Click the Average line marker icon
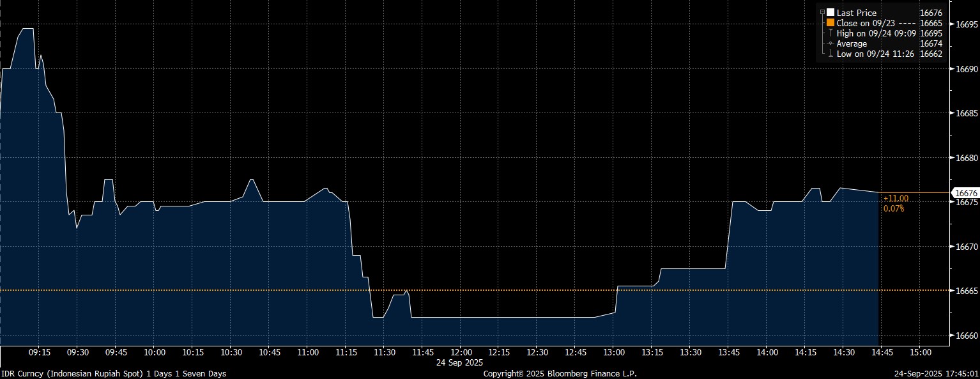 coord(831,43)
